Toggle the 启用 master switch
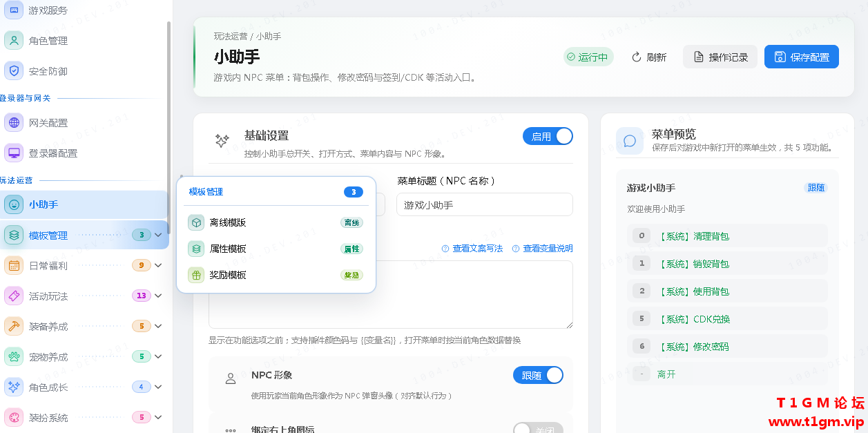868x433 pixels. (548, 136)
